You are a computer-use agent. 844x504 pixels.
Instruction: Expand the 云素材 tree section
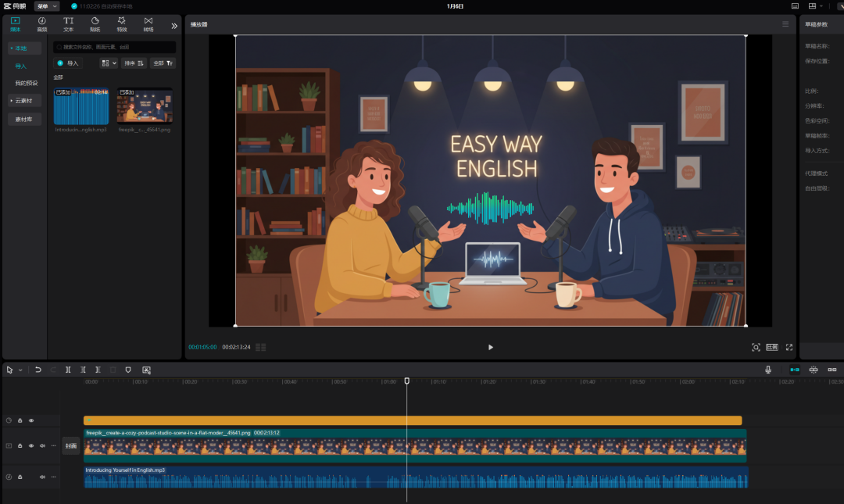click(24, 100)
